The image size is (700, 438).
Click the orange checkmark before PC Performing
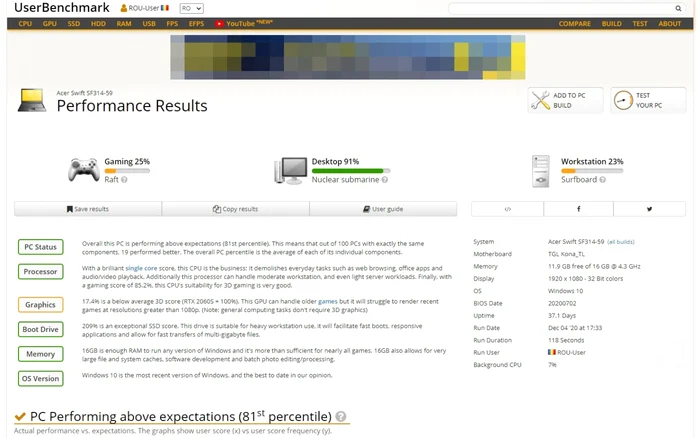pos(20,417)
